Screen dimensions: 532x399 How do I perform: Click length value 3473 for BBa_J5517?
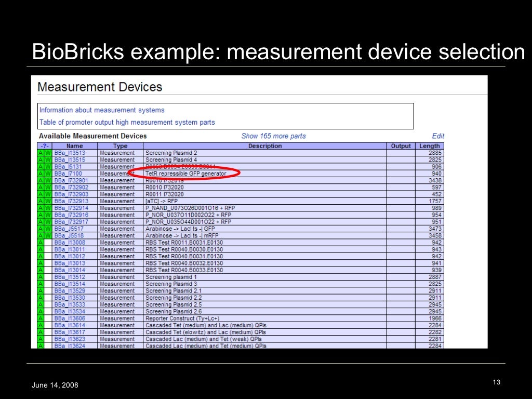(x=435, y=229)
